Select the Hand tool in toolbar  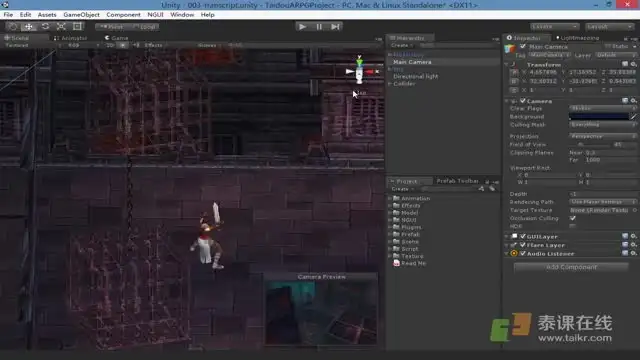point(13,27)
